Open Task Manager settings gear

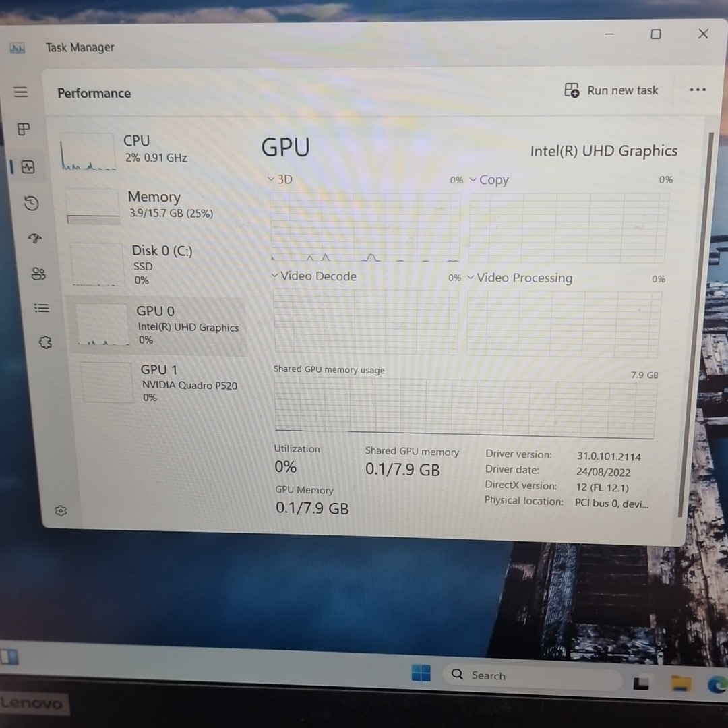tap(61, 511)
